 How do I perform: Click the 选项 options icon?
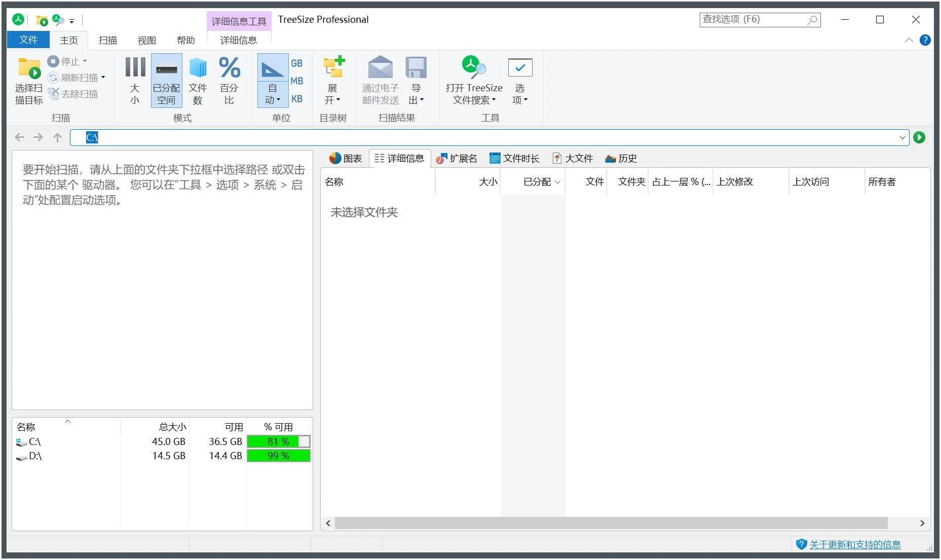click(519, 80)
